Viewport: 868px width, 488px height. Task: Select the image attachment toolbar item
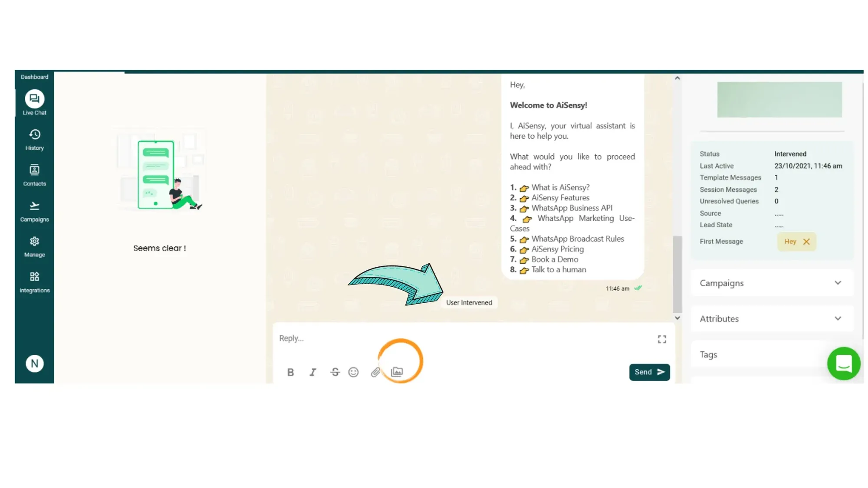coord(396,372)
